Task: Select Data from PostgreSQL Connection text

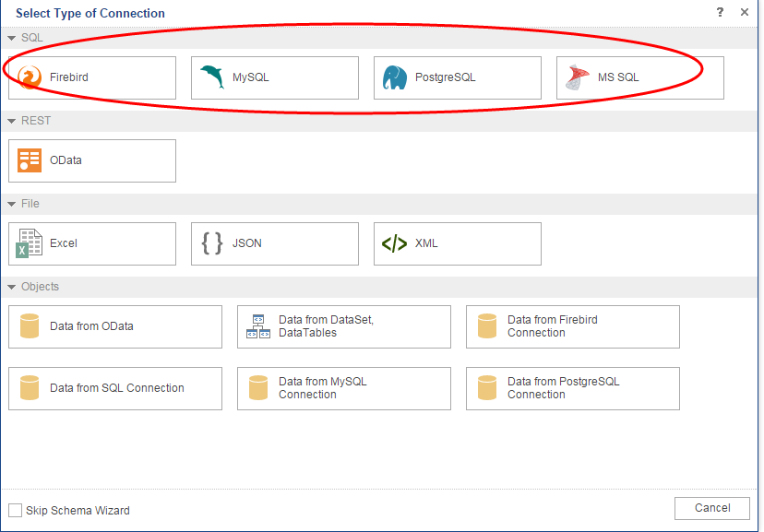Action: click(x=563, y=388)
